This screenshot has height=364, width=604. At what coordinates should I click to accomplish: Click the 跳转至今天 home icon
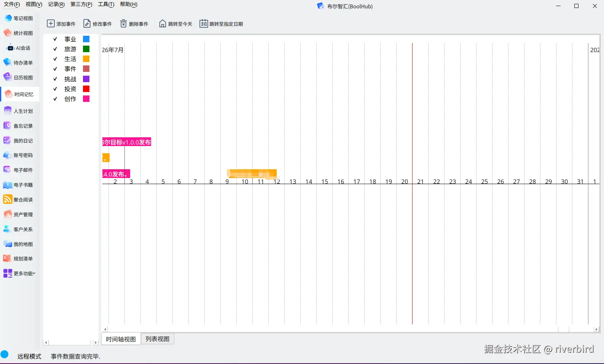[x=163, y=24]
